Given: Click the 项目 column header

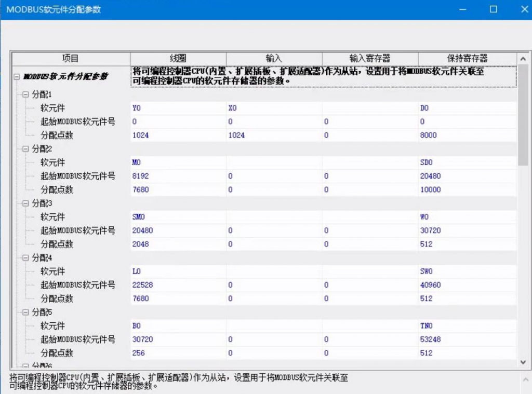Looking at the screenshot, I should (x=71, y=58).
